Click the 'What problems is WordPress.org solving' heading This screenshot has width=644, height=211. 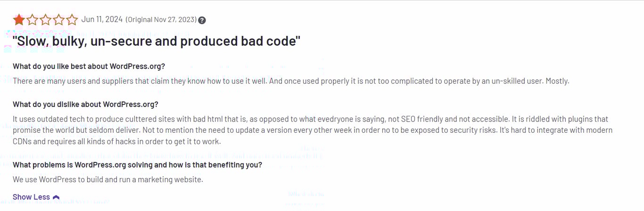pyautogui.click(x=137, y=165)
